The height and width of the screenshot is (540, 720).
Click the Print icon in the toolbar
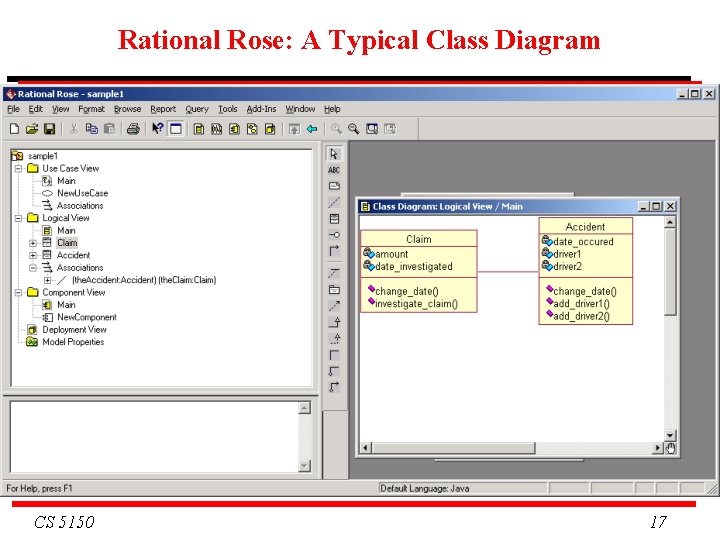click(133, 129)
